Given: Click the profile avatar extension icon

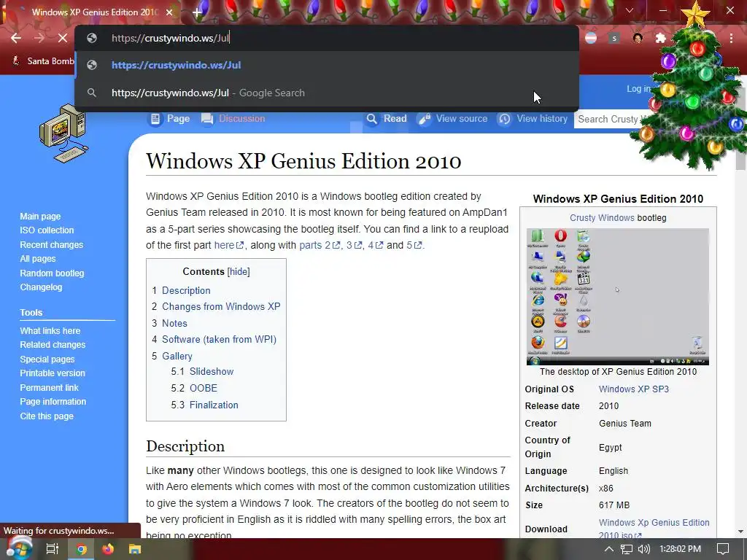Looking at the screenshot, I should (x=638, y=38).
